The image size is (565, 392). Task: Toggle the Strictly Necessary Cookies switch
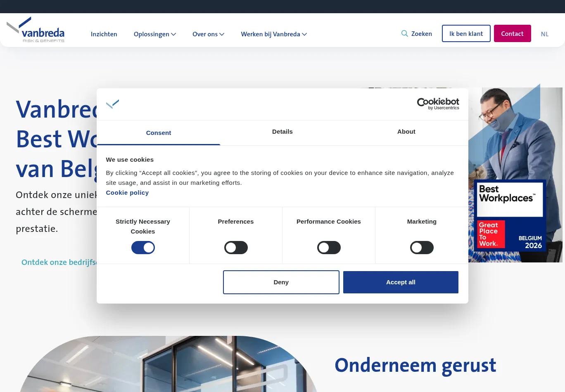[143, 248]
